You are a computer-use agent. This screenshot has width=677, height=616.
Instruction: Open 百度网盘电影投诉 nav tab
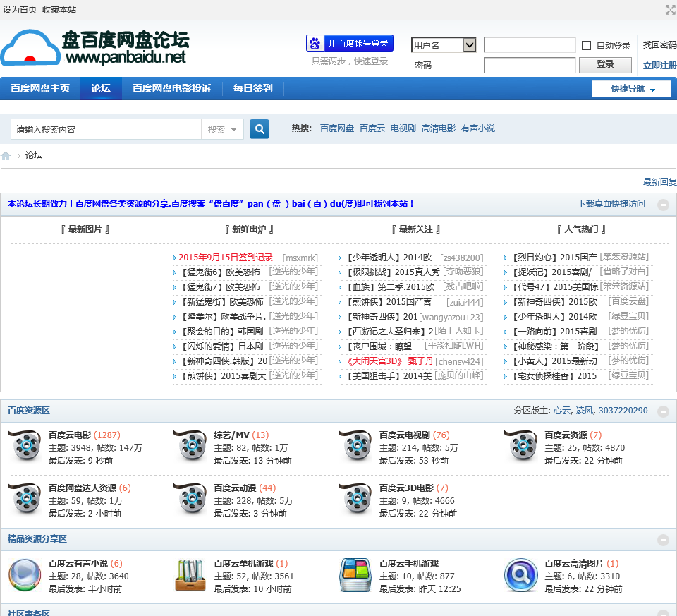[172, 89]
